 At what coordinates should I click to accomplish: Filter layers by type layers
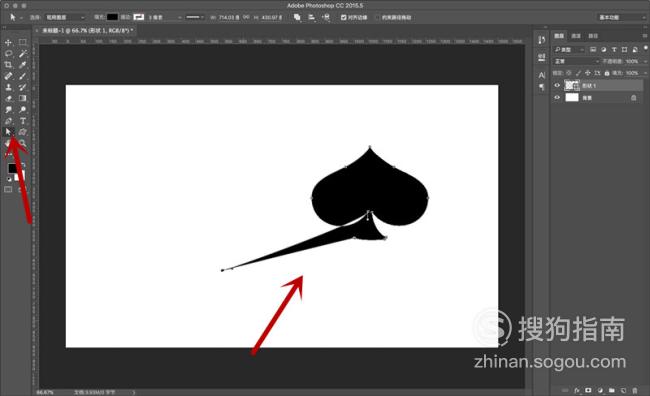click(614, 49)
